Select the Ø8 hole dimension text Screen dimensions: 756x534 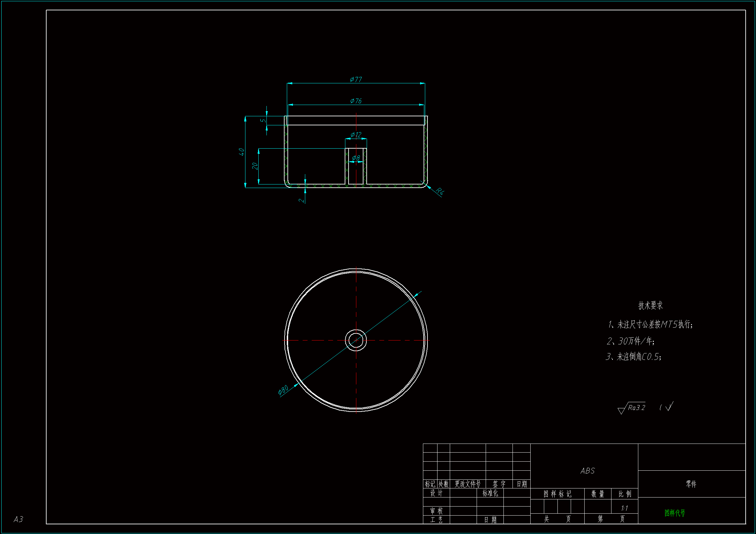pyautogui.click(x=356, y=158)
